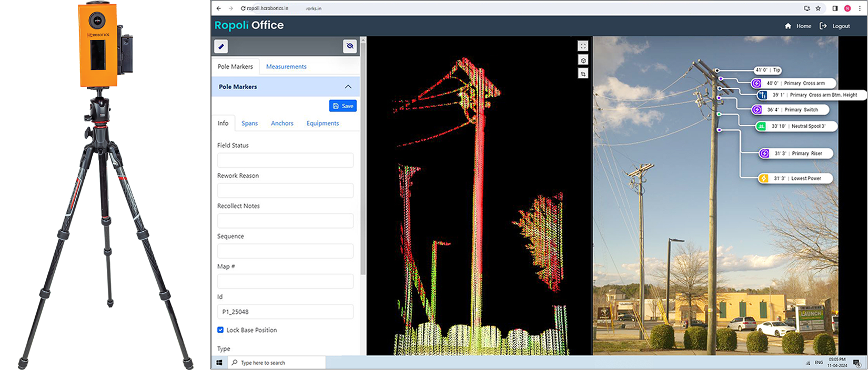Click the yellow Lowest Power marker icon
The width and height of the screenshot is (868, 370).
(763, 179)
